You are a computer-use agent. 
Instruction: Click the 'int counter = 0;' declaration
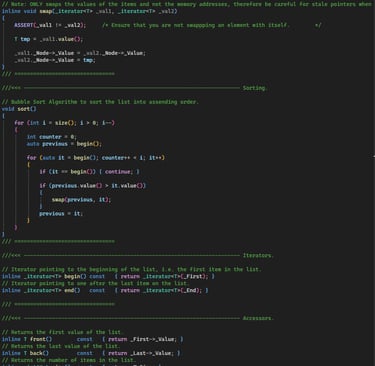52,137
